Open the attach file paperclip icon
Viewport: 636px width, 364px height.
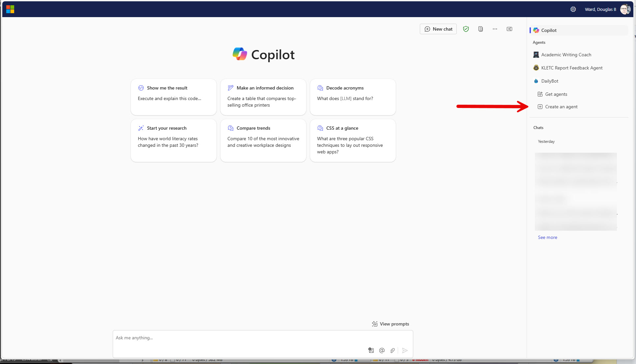point(392,351)
